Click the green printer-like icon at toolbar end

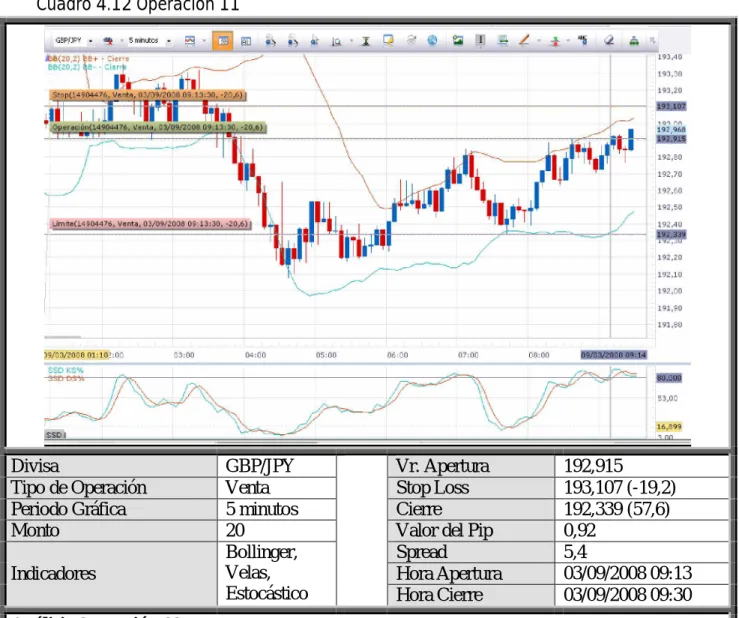[634, 41]
